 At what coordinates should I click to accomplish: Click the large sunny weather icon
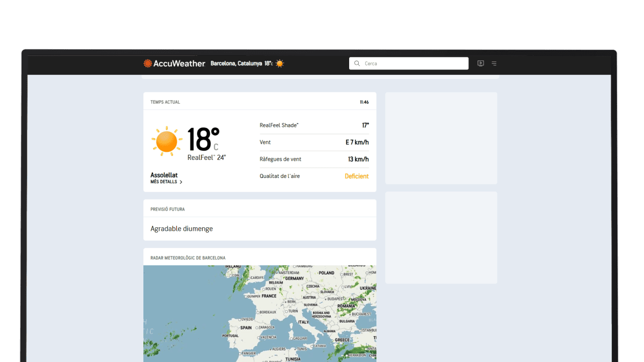(x=167, y=141)
